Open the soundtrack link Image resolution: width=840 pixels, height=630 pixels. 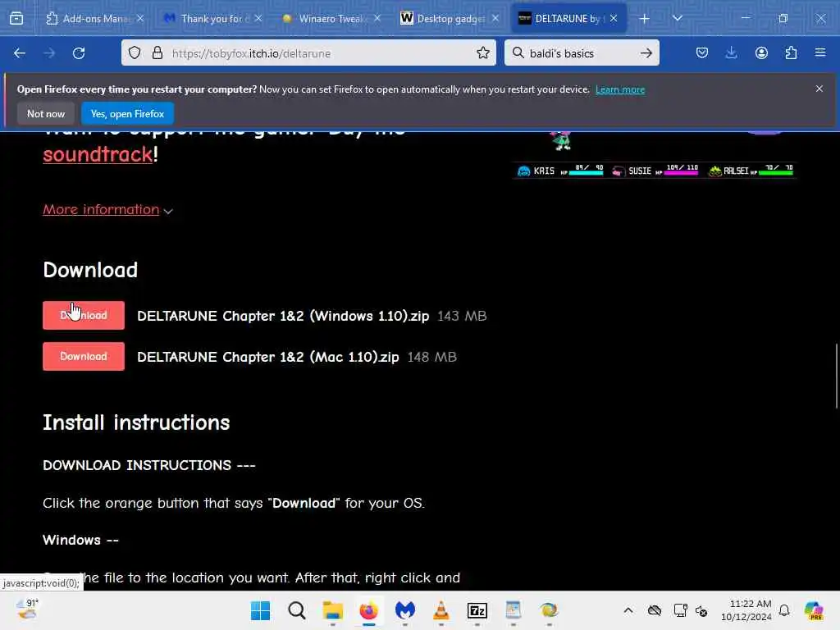[x=98, y=155]
